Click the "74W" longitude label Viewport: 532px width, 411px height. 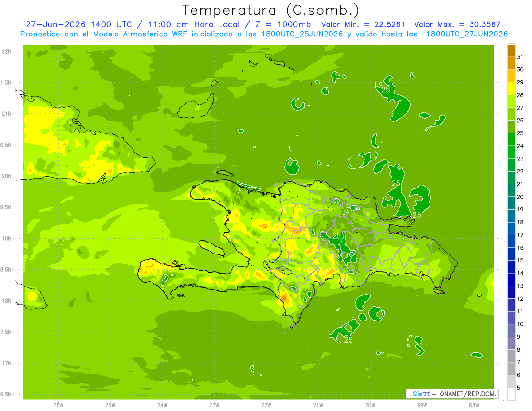(x=162, y=405)
